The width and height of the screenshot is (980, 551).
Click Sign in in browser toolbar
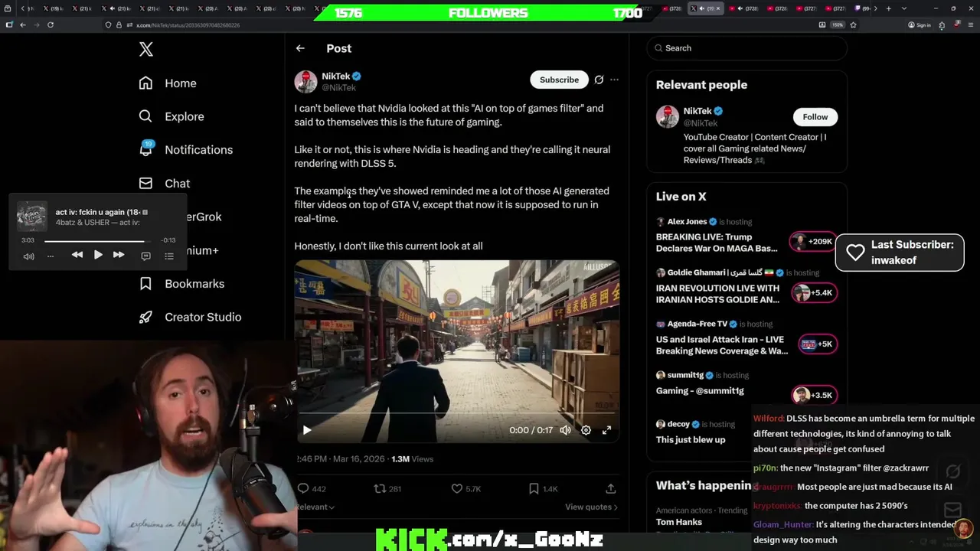(x=919, y=24)
